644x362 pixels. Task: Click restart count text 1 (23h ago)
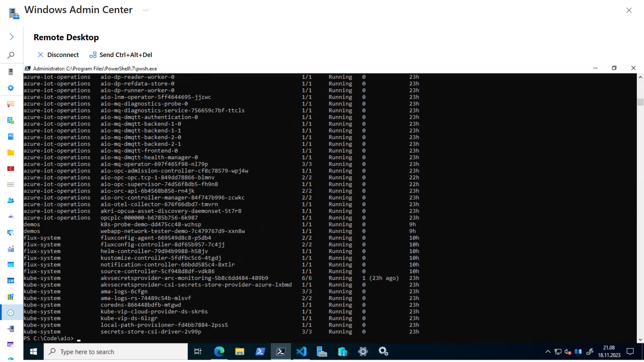(x=381, y=278)
